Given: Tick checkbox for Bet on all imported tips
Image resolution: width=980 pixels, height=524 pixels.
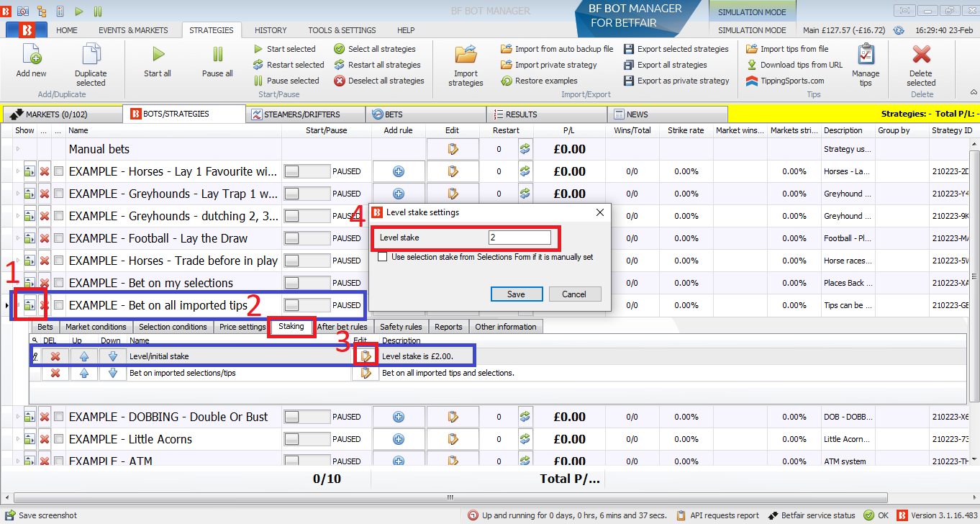Looking at the screenshot, I should tap(59, 306).
